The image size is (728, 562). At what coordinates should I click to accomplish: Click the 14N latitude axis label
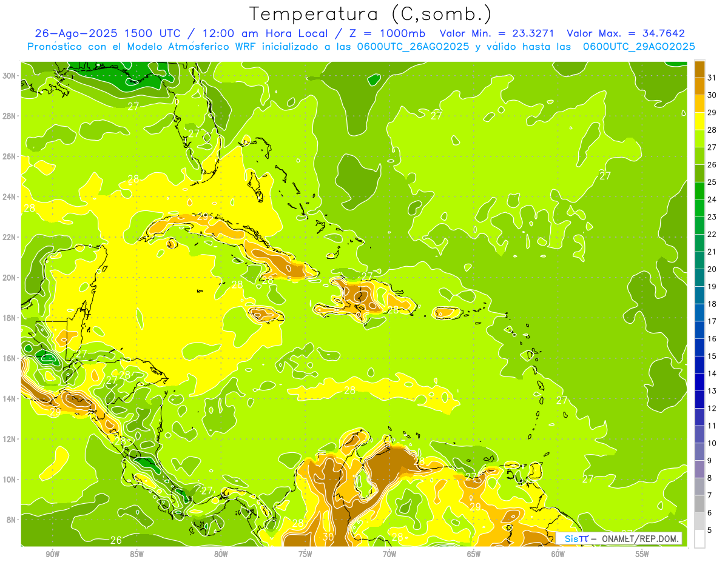coord(9,399)
